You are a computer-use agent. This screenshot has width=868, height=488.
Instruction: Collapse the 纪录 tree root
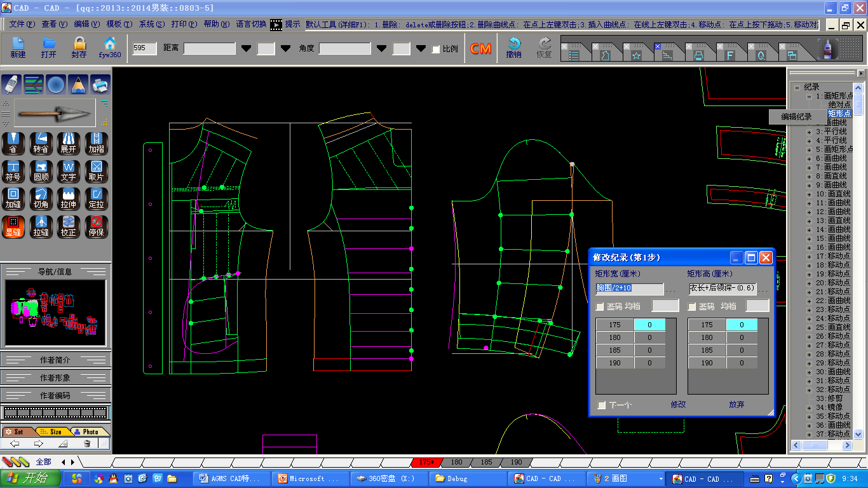click(797, 87)
